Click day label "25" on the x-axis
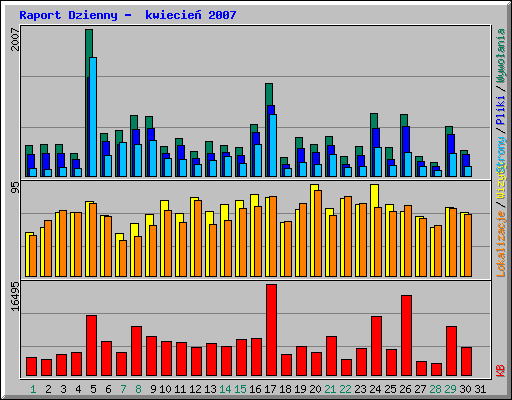512x400 pixels. [390, 389]
